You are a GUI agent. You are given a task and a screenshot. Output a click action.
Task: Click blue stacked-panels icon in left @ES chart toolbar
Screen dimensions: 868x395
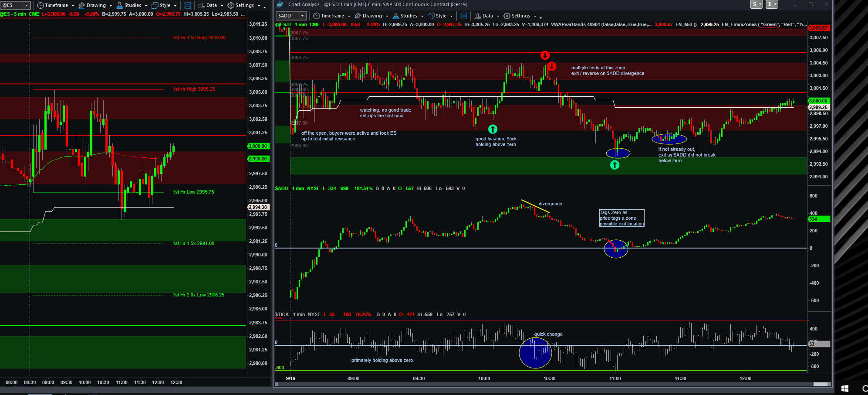coord(187,5)
